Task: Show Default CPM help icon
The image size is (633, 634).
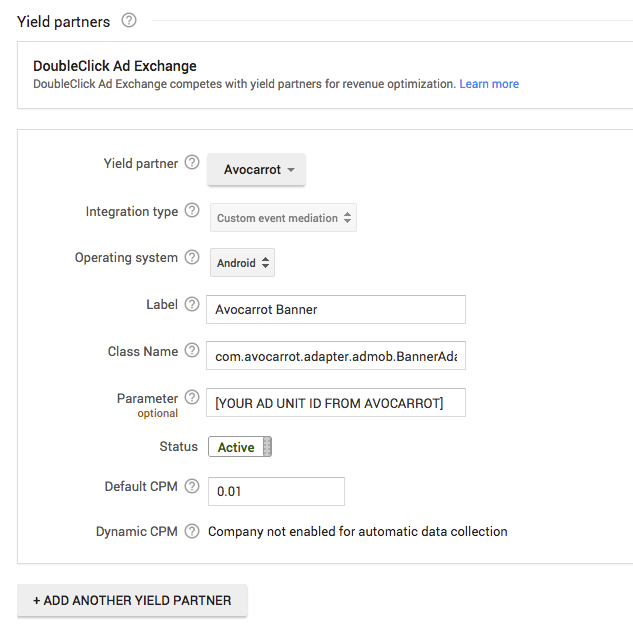Action: pyautogui.click(x=192, y=486)
